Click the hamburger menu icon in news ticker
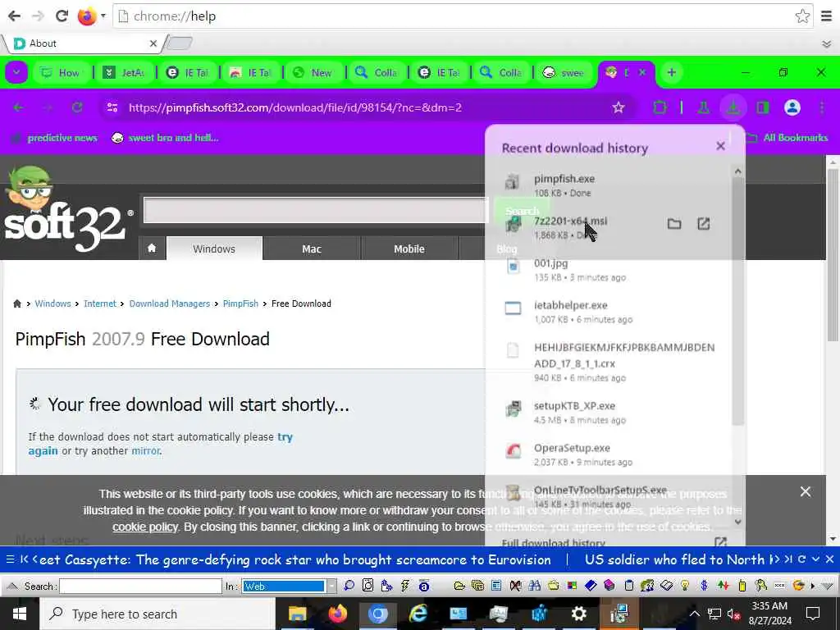Screen dimensions: 840x630 [10, 559]
